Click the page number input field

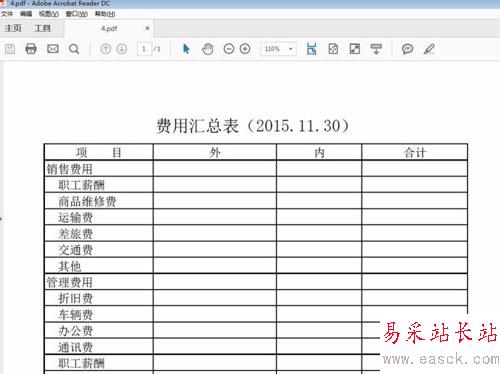coord(144,49)
